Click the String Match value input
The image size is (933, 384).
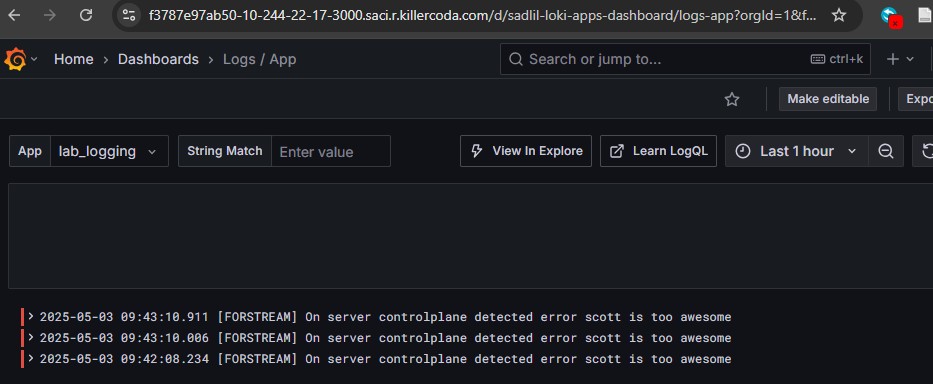[331, 151]
